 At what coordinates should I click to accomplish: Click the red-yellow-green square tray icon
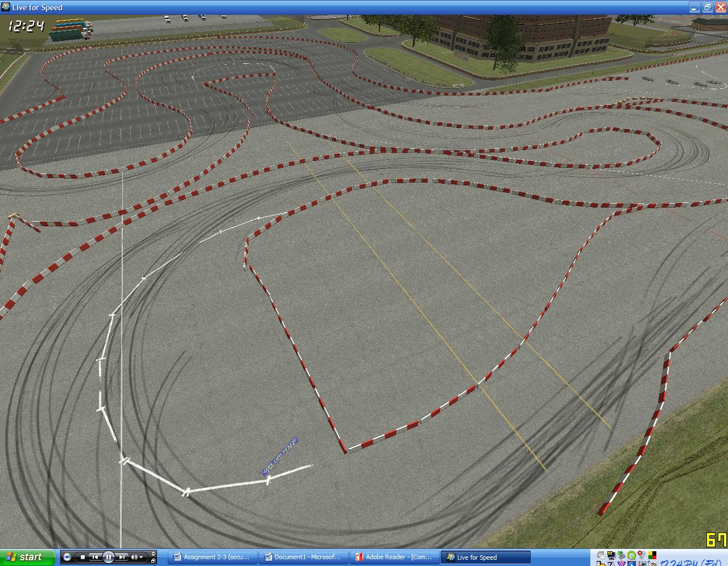tap(652, 556)
